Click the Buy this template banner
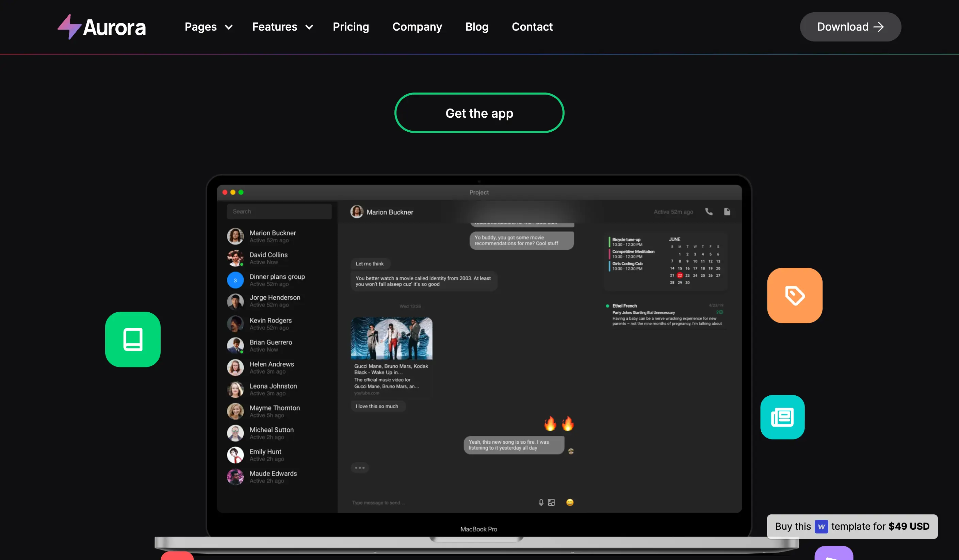 pyautogui.click(x=852, y=527)
